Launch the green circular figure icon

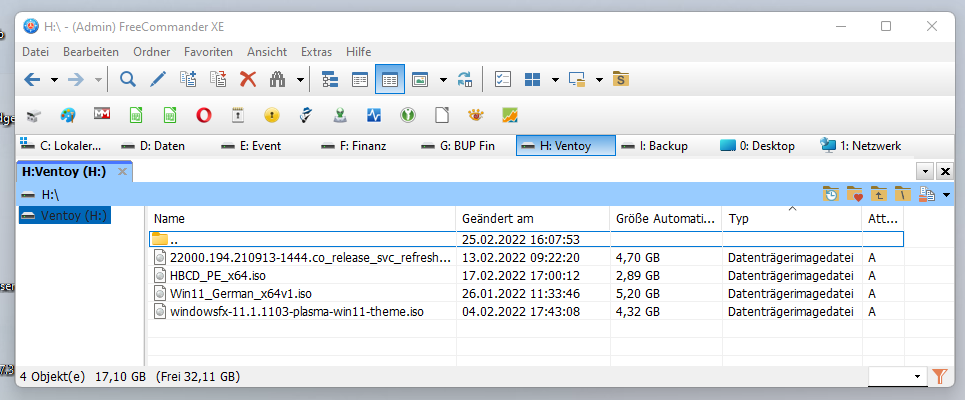(x=408, y=114)
